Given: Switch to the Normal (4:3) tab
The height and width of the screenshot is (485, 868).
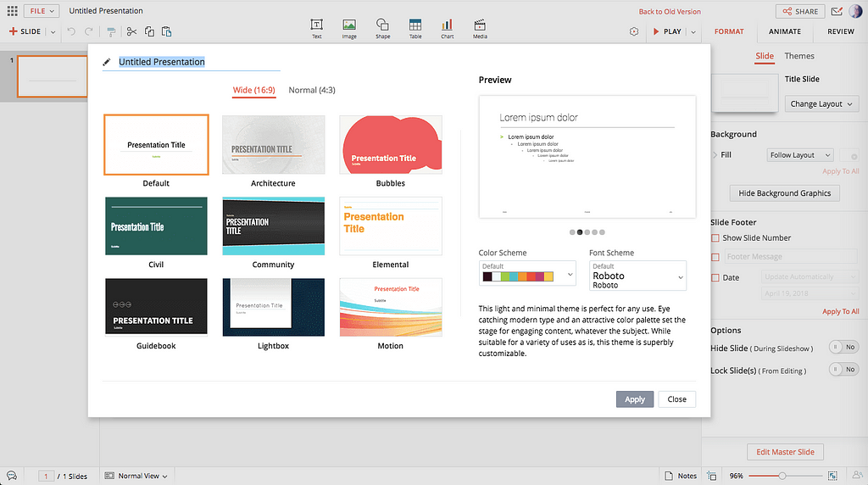Looking at the screenshot, I should pos(312,90).
